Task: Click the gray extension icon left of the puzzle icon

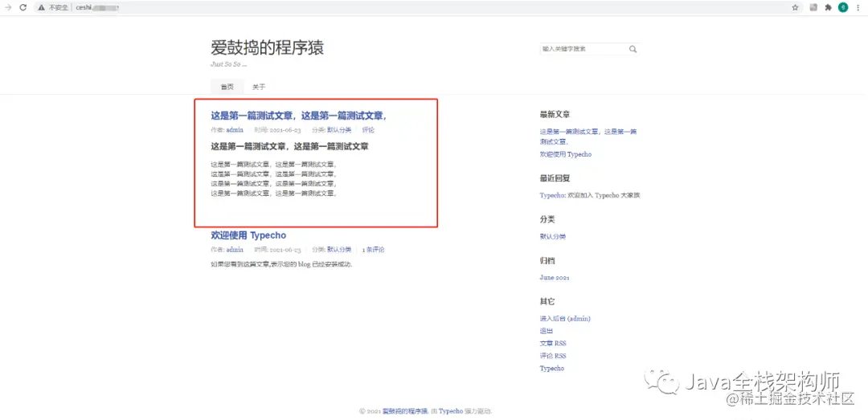Action: [813, 8]
